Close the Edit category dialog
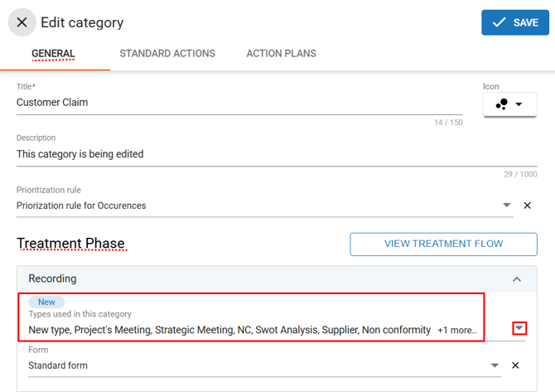Viewport: 555px width, 392px height. coord(22,22)
